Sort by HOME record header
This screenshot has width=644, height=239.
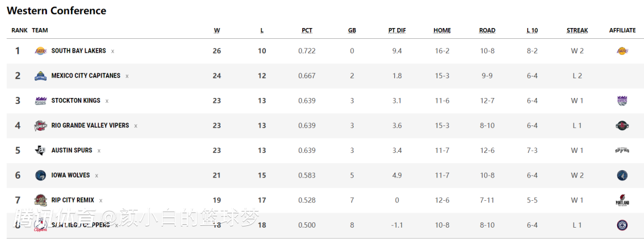(442, 30)
